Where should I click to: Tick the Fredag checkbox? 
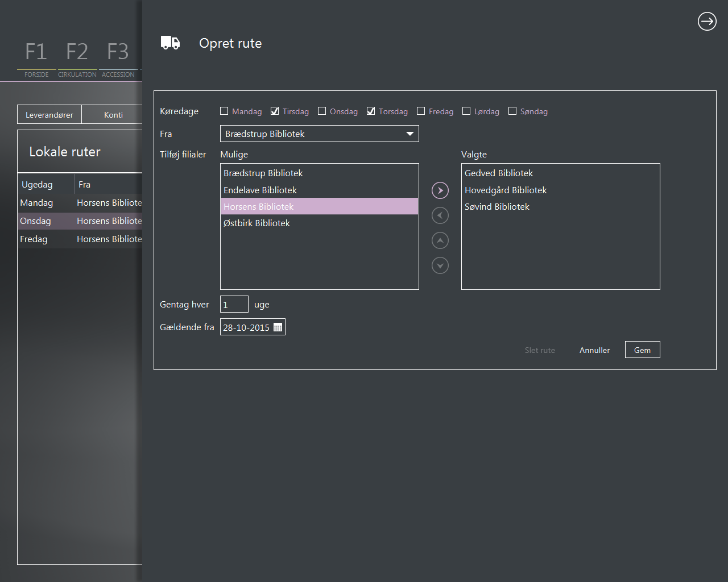click(421, 111)
